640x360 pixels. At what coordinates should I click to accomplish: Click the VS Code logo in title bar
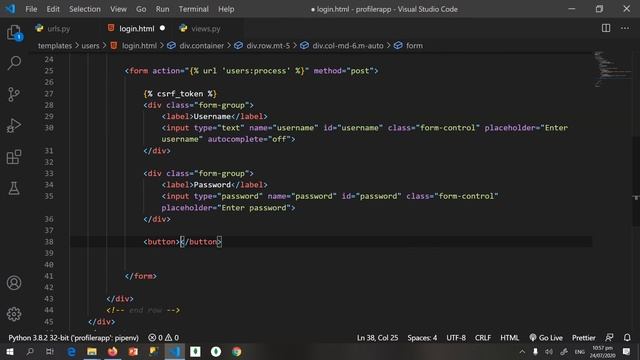click(x=10, y=9)
